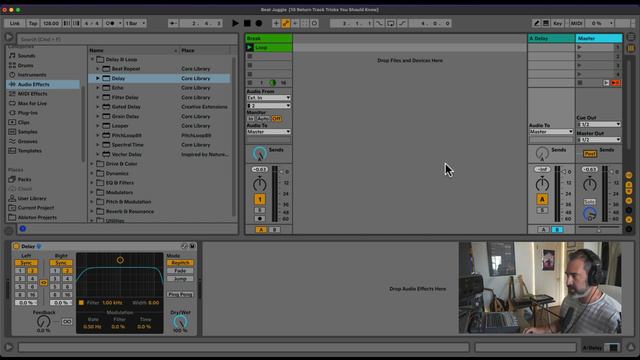Start playback with the Play button
The image size is (640, 360).
pyautogui.click(x=235, y=23)
